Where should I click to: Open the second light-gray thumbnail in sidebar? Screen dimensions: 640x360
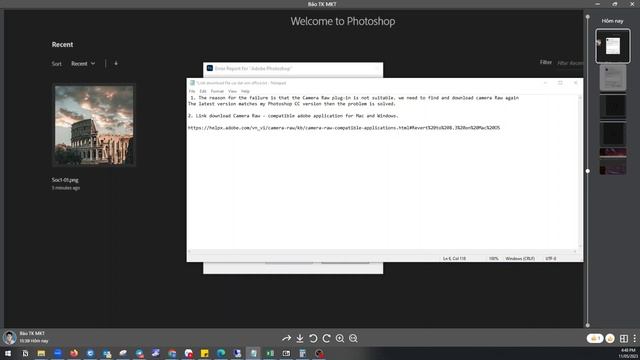coord(613,78)
